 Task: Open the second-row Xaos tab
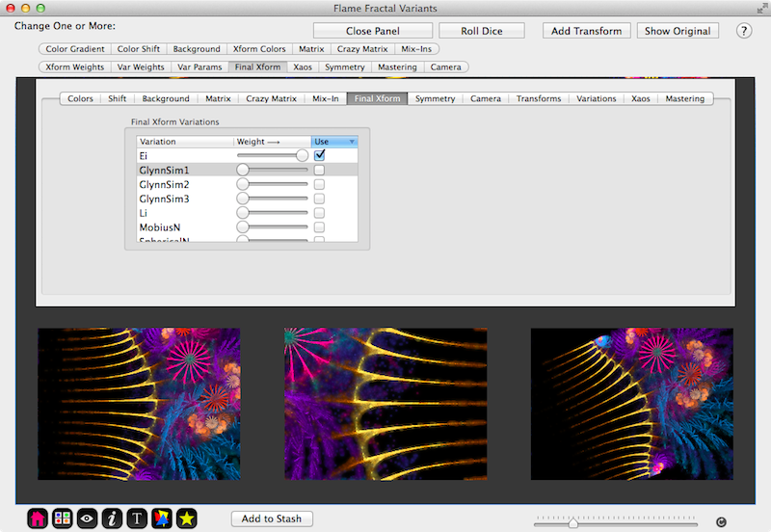pos(303,66)
